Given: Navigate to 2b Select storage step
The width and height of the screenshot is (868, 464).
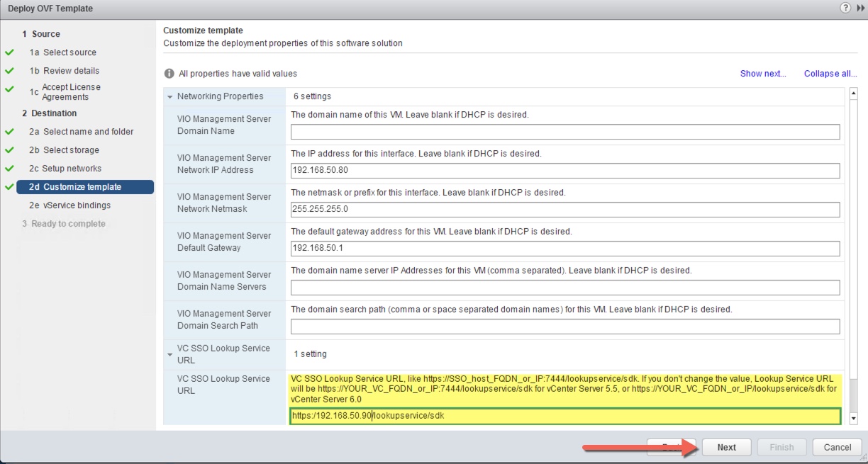Looking at the screenshot, I should (x=71, y=150).
